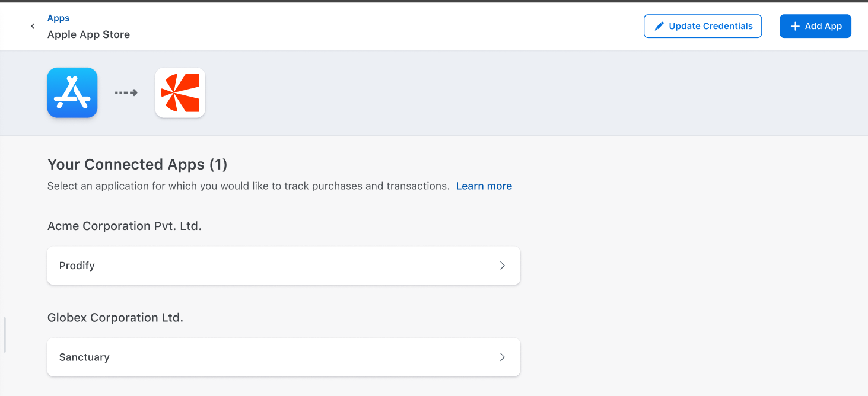This screenshot has height=396, width=868.
Task: Open the Apps breadcrumb link
Action: 58,18
